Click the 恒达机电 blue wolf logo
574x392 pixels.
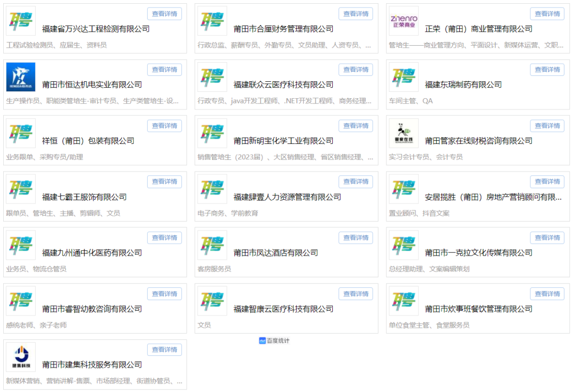click(x=21, y=77)
